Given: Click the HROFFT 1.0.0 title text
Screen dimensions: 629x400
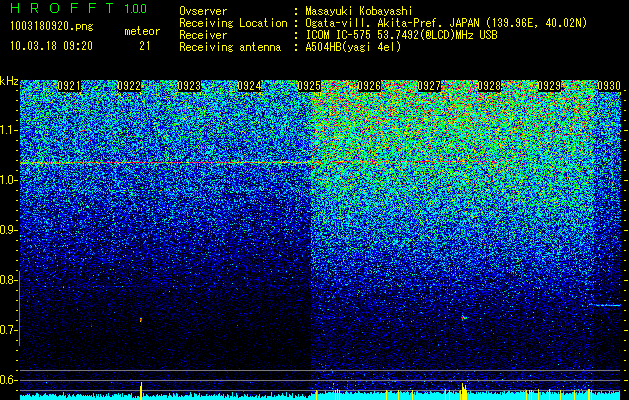Looking at the screenshot, I should pos(79,8).
